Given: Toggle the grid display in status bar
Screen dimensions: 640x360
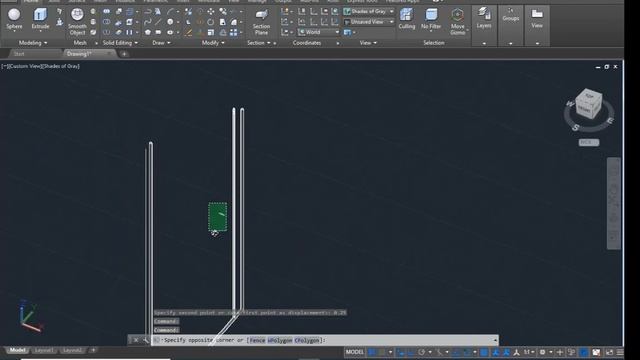Looking at the screenshot, I should [x=372, y=352].
